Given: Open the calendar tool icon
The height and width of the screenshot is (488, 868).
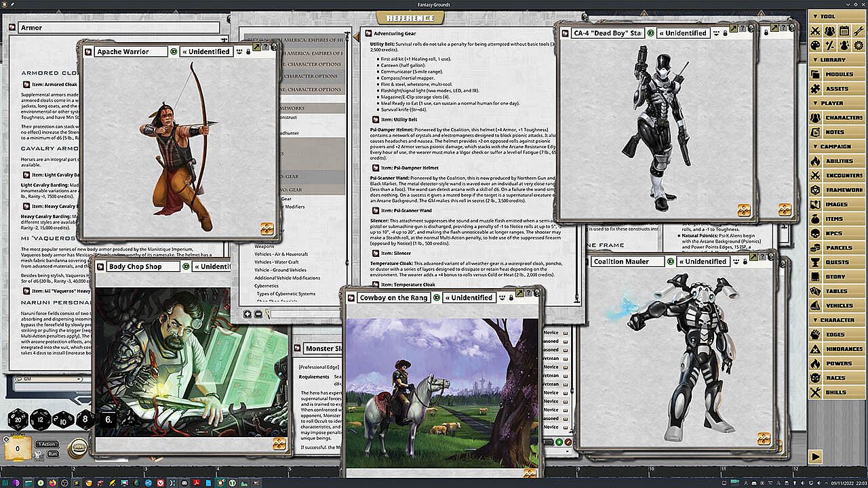Looking at the screenshot, I should 844,31.
